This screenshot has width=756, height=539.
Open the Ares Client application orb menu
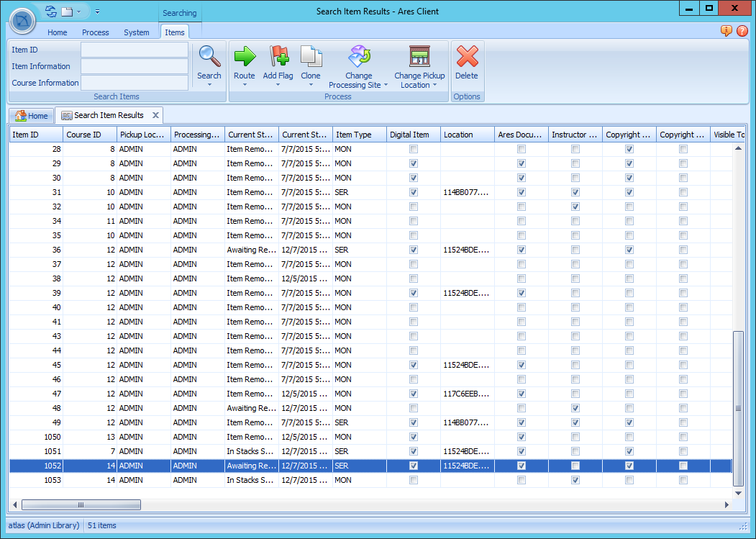point(23,19)
